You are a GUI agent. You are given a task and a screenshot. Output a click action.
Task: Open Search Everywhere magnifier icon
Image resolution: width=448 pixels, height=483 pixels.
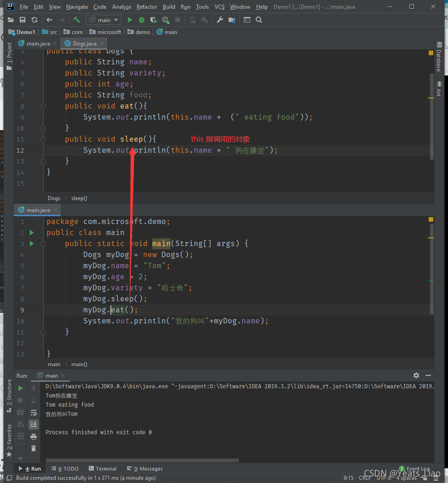coord(259,20)
